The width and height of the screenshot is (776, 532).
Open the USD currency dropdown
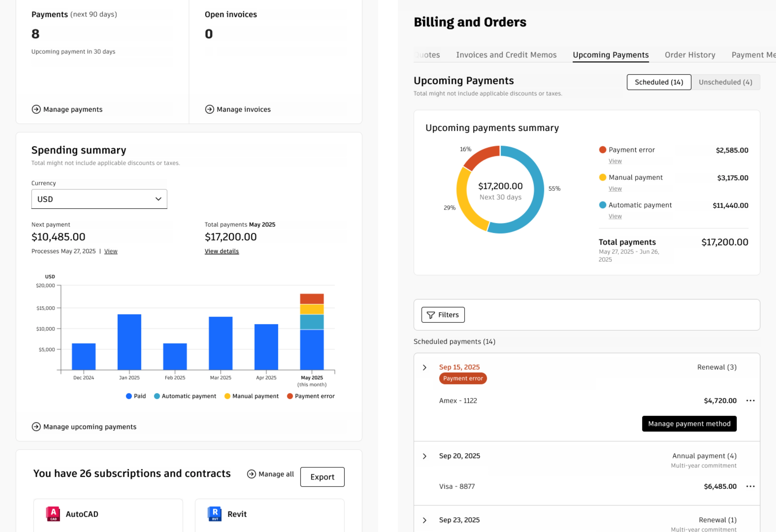tap(99, 199)
